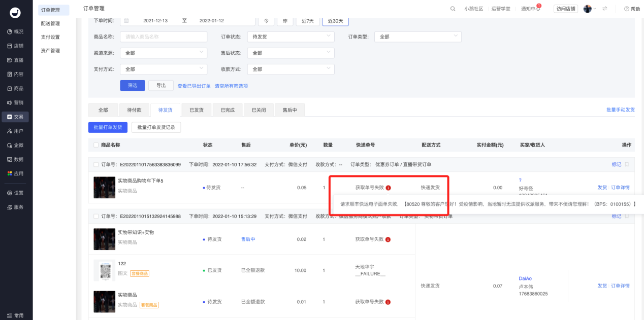This screenshot has height=320, width=644.
Task: Open the 内容 content sidebar item
Action: tap(16, 74)
